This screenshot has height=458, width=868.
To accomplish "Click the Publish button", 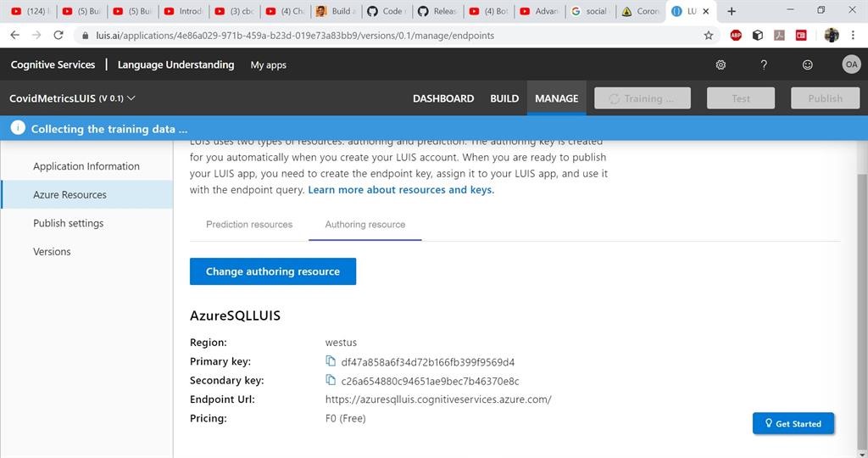I will 825,98.
